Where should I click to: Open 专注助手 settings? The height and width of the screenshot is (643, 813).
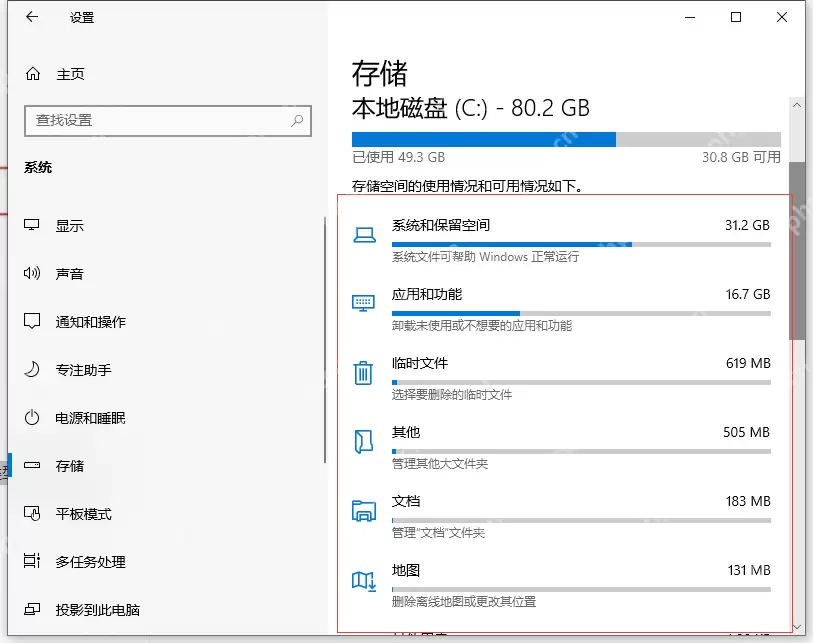point(84,369)
